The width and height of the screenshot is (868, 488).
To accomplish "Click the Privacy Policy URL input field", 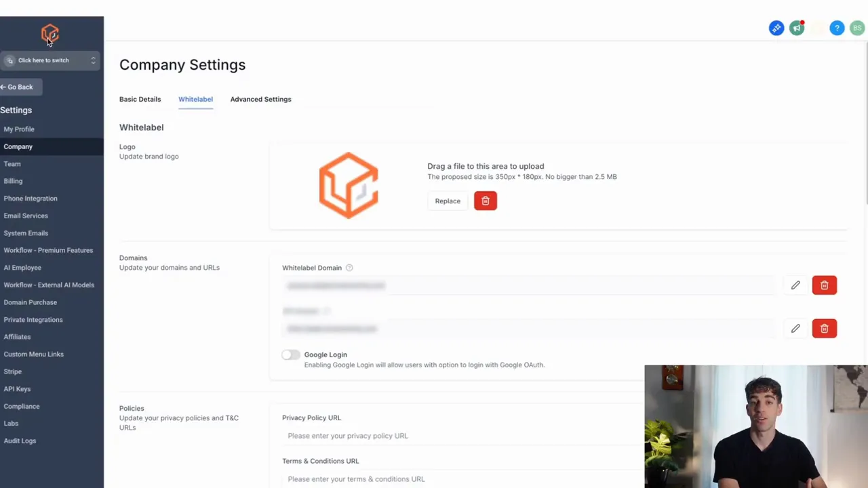I will [461, 436].
